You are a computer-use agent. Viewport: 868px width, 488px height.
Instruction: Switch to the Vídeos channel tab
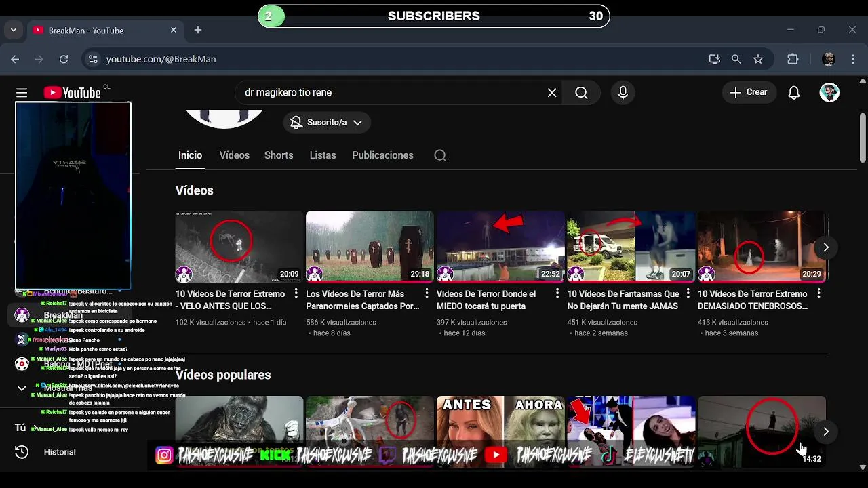[x=235, y=155]
